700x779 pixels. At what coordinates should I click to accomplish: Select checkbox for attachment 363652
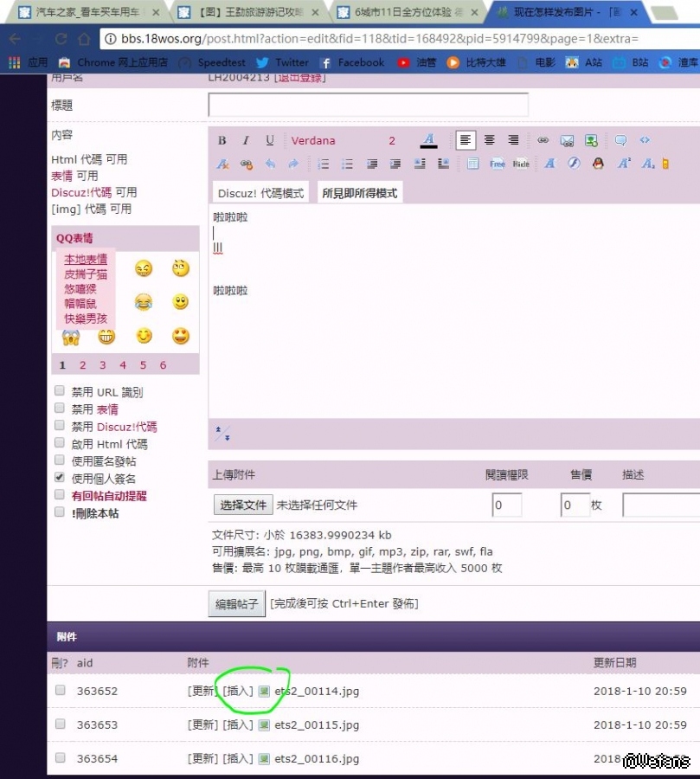(x=61, y=691)
